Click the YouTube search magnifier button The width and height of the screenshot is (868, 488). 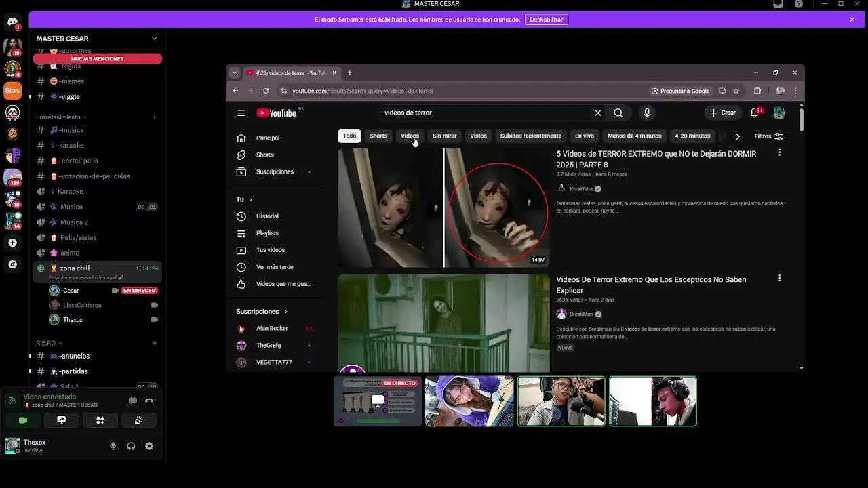(x=618, y=113)
